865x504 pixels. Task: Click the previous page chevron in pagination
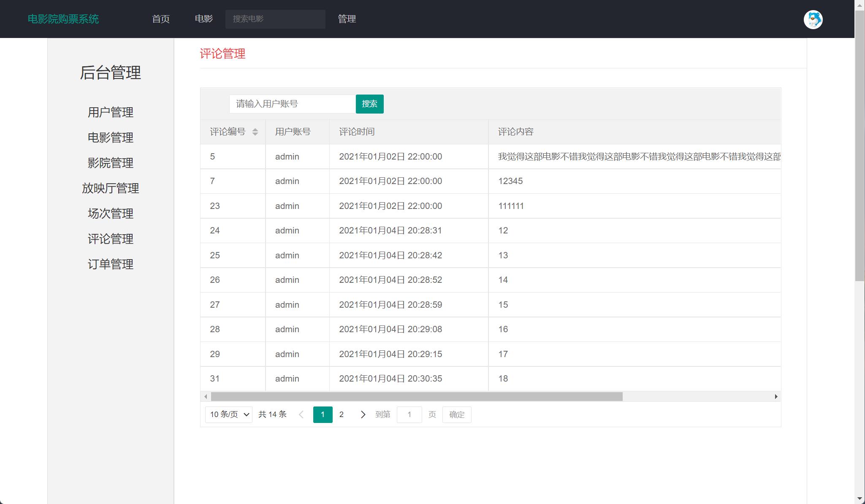(301, 415)
